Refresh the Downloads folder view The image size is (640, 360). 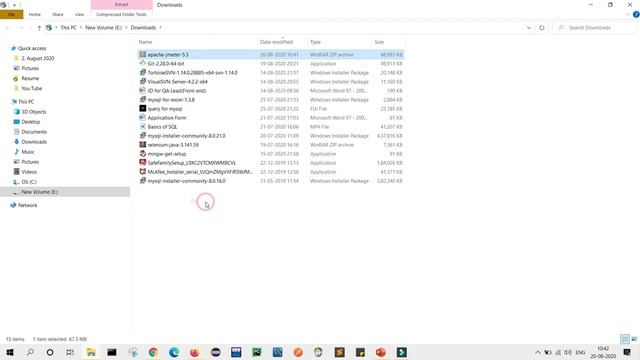coord(542,28)
